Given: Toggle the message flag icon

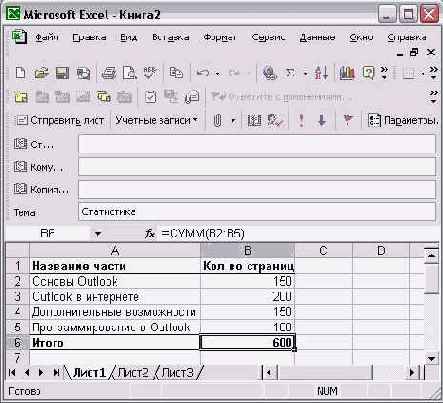Looking at the screenshot, I should pos(348,120).
